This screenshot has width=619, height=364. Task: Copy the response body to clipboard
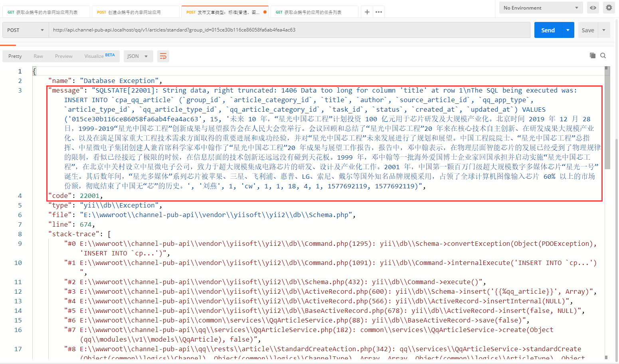[x=592, y=55]
